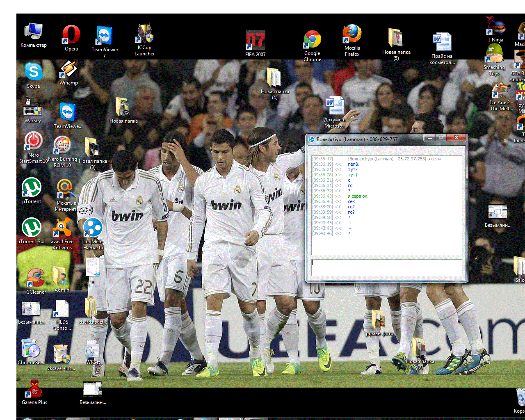The image size is (525, 420).
Task: Select chat message 'я серв ок'
Action: (358, 196)
